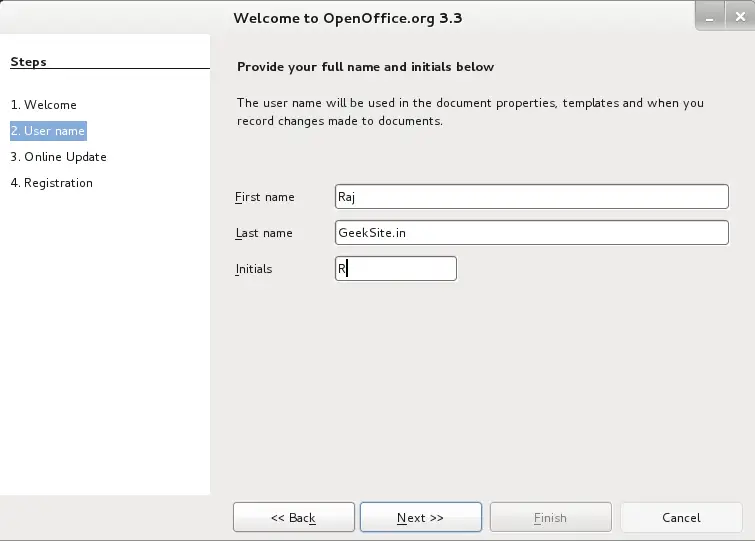
Task: Click the Steps heading in the sidebar
Action: (28, 62)
